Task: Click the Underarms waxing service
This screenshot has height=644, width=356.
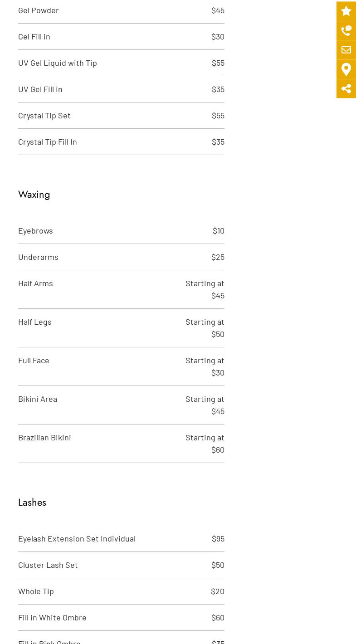Action: [38, 257]
